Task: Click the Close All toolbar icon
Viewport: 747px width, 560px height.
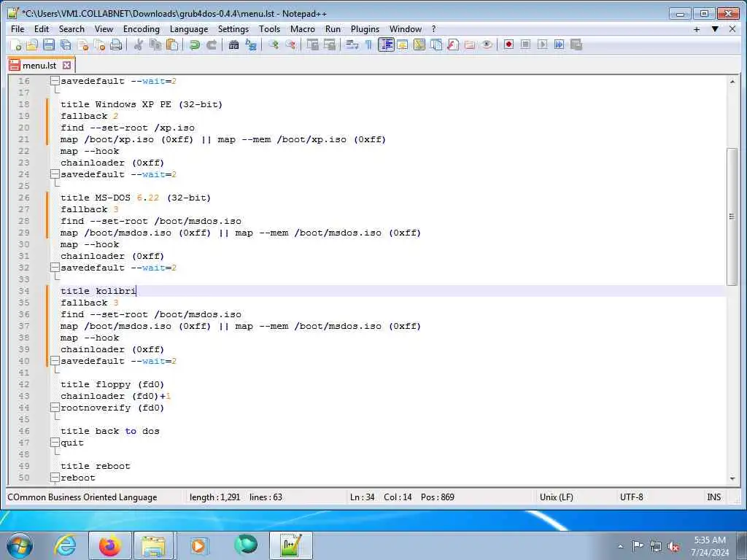Action: pos(99,44)
